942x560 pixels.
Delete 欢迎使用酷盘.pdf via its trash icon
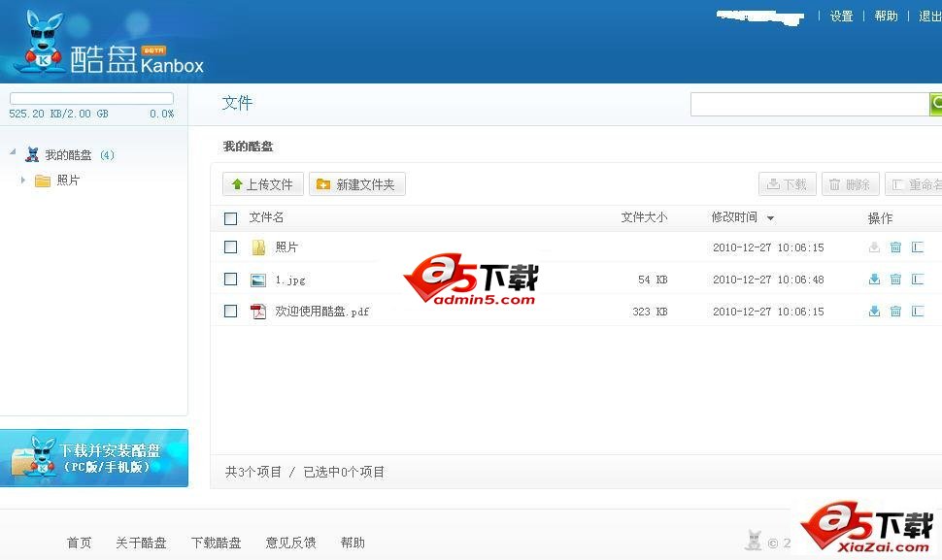895,311
